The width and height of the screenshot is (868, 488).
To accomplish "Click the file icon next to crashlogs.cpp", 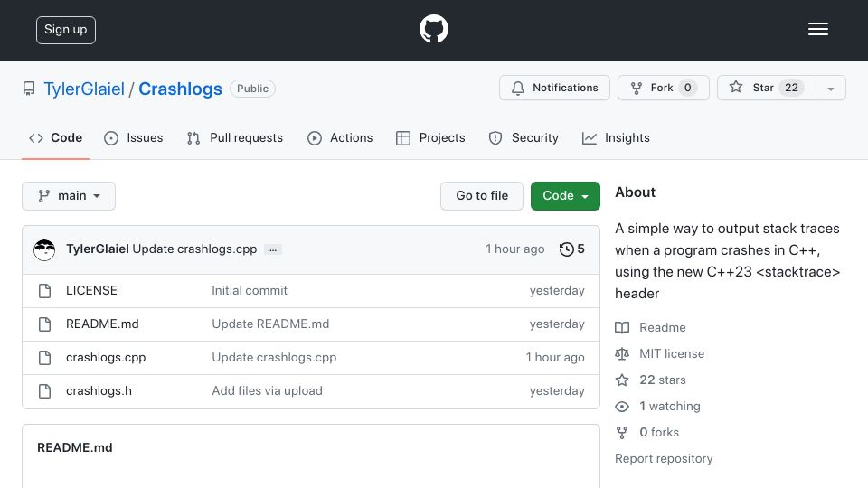I will [45, 358].
